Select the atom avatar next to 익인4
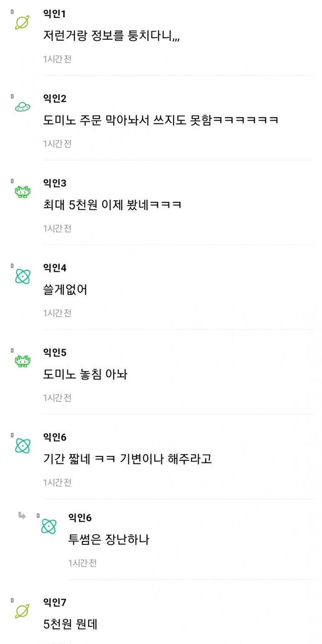This screenshot has width=322, height=644. (22, 276)
